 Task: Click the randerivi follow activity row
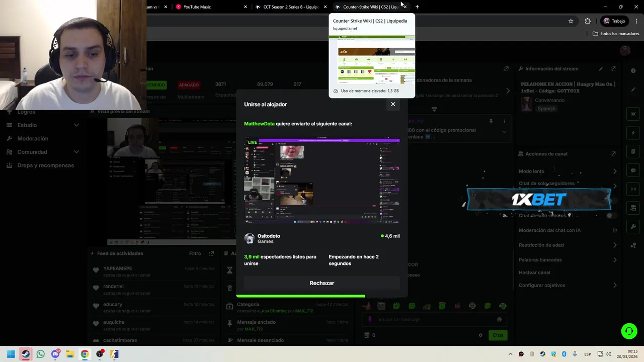(x=153, y=290)
